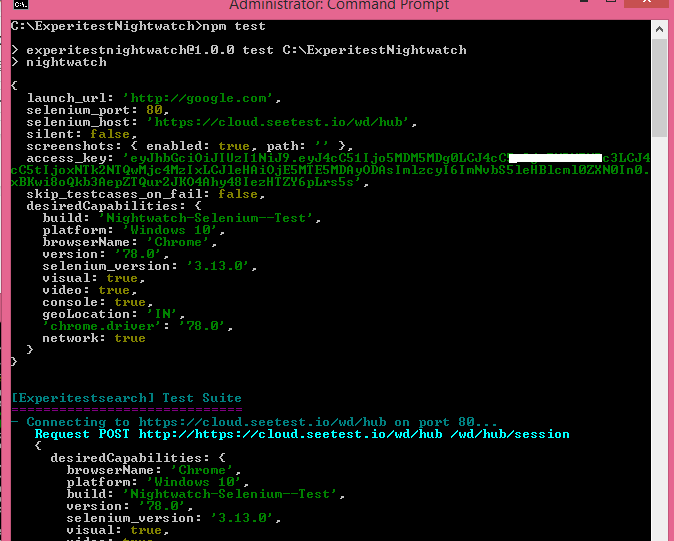Image resolution: width=674 pixels, height=541 pixels.
Task: Click the first "browserName: 'Chrome'" line
Action: [x=129, y=242]
